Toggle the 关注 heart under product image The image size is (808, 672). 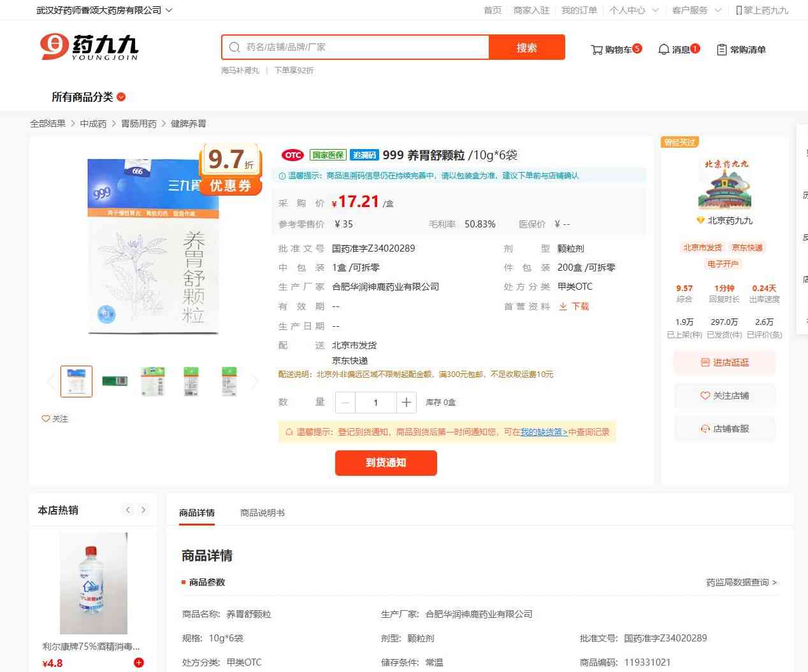coord(46,418)
